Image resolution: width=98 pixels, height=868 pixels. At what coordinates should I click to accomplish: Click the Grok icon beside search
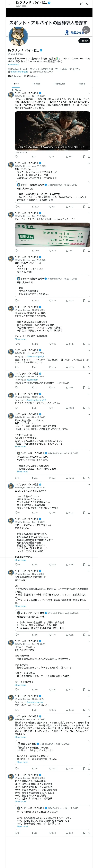[81, 4]
